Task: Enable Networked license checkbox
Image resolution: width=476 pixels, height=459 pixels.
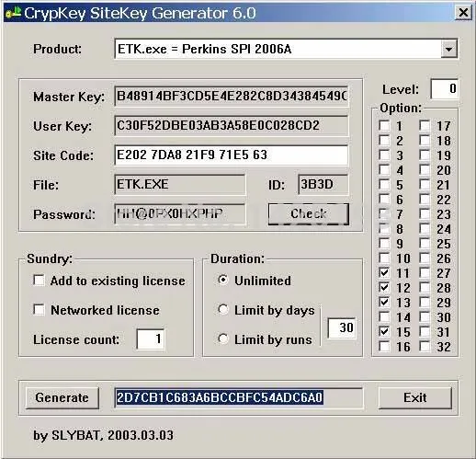Action: pos(39,309)
